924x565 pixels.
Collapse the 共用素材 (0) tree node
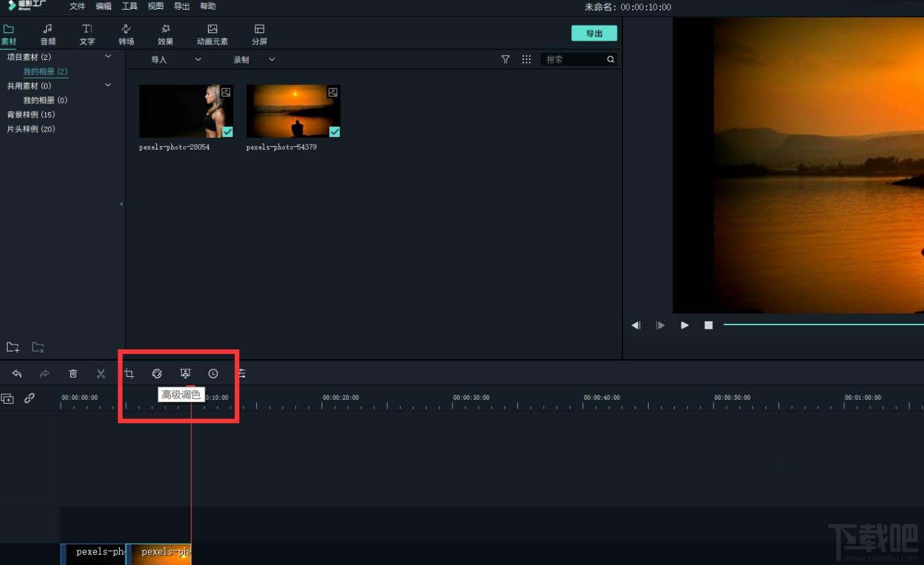[x=108, y=85]
